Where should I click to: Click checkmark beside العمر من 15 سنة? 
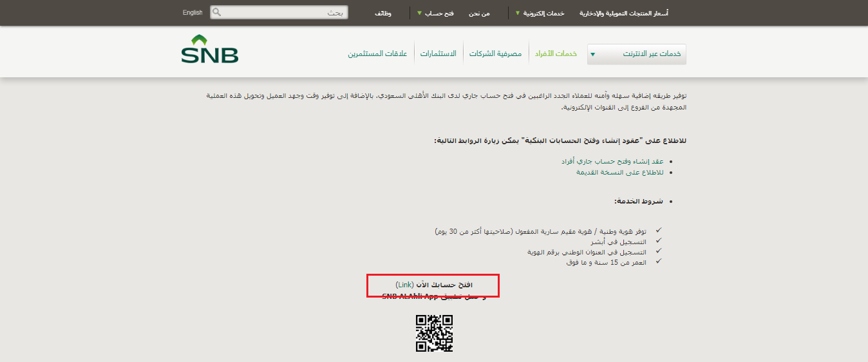point(658,262)
